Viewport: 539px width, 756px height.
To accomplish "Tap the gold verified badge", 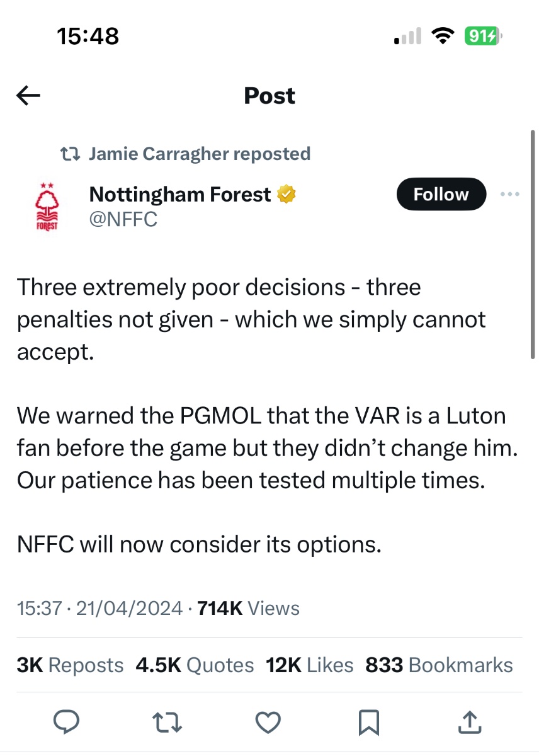I will (287, 194).
